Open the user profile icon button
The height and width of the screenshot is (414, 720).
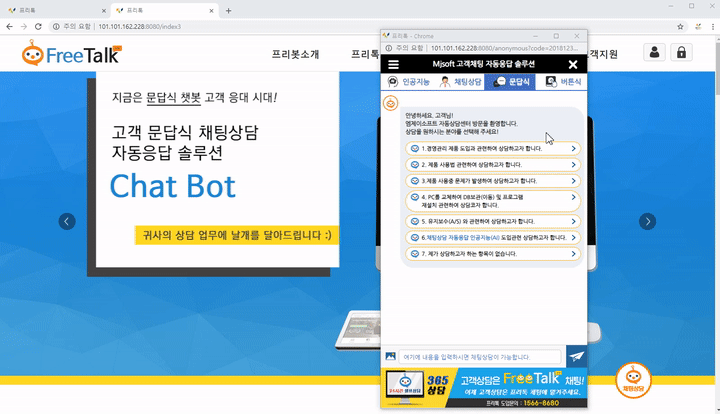point(654,52)
